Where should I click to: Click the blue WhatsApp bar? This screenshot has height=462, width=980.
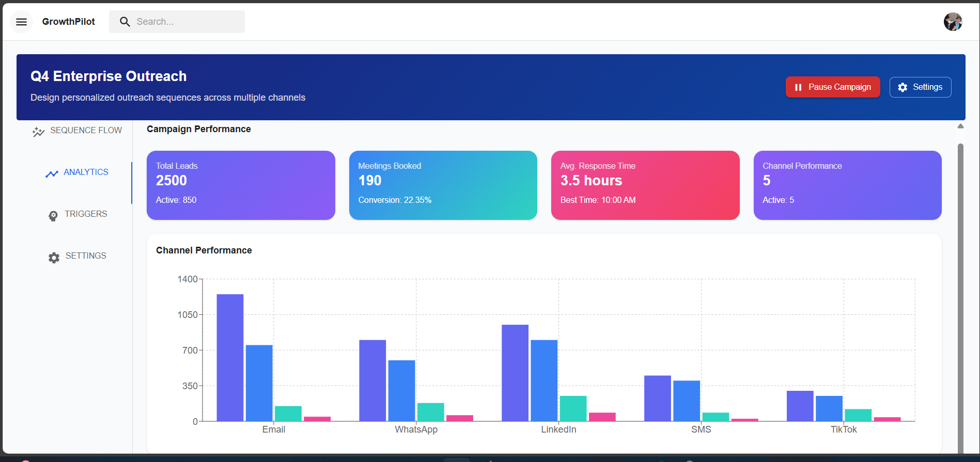pyautogui.click(x=401, y=391)
